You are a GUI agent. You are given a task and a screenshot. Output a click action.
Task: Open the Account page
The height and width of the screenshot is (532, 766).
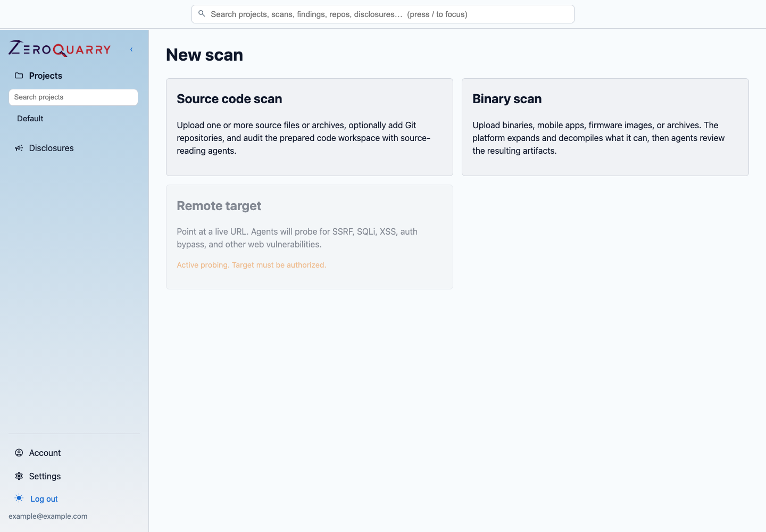tap(45, 453)
